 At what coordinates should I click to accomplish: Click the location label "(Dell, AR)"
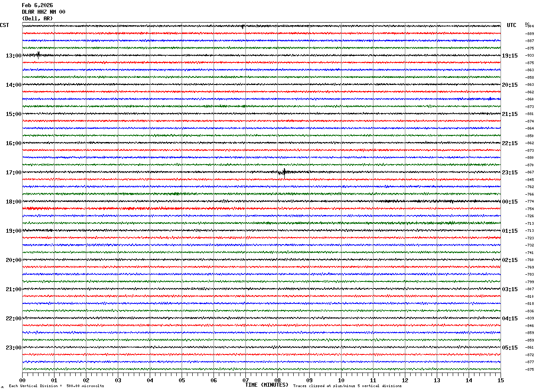pyautogui.click(x=37, y=19)
